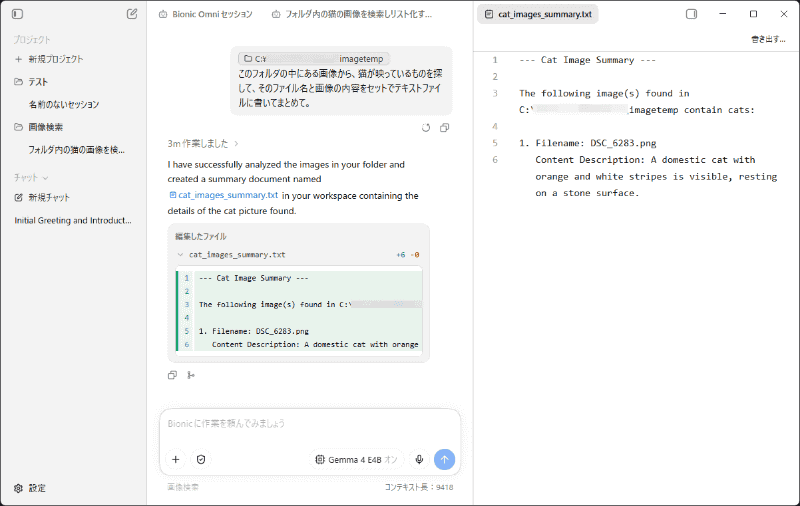The height and width of the screenshot is (506, 800).
Task: Create a new project with 新規プロジェクト
Action: (49, 59)
